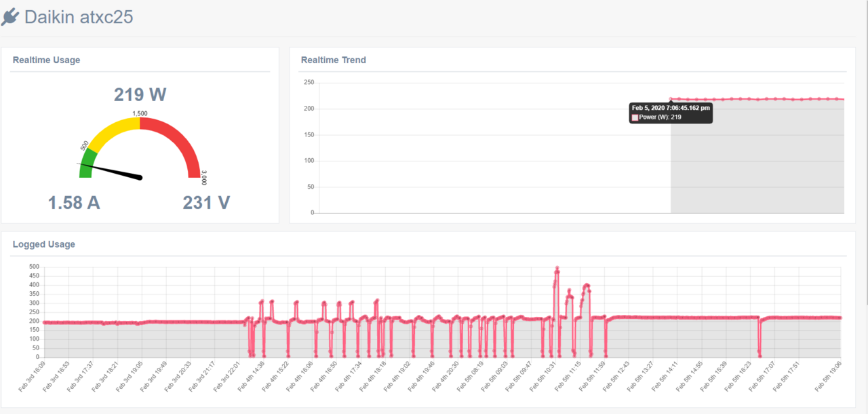868x414 pixels.
Task: Click the power plug icon beside the title
Action: pos(10,17)
